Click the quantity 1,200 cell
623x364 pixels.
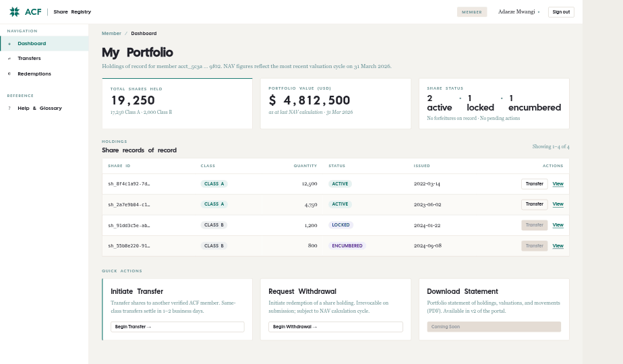click(x=311, y=225)
